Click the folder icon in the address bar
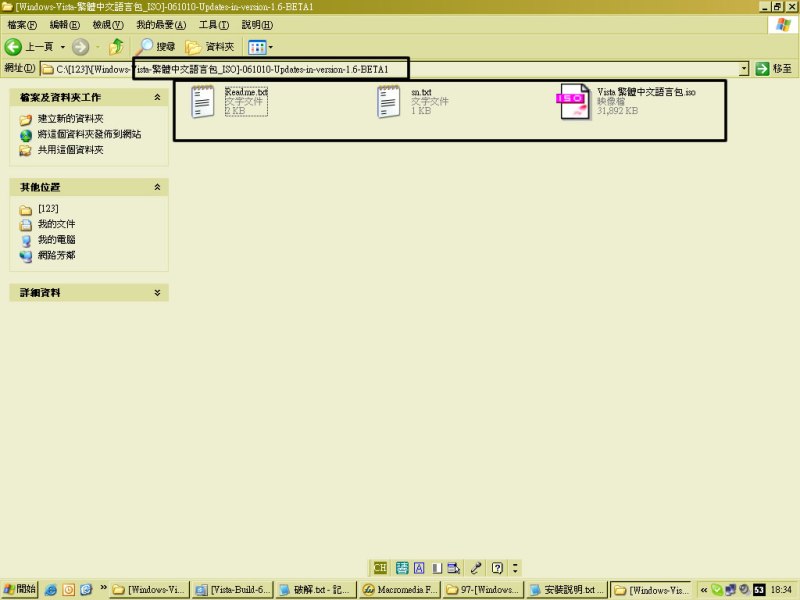Viewport: 800px width, 600px height. coord(47,69)
